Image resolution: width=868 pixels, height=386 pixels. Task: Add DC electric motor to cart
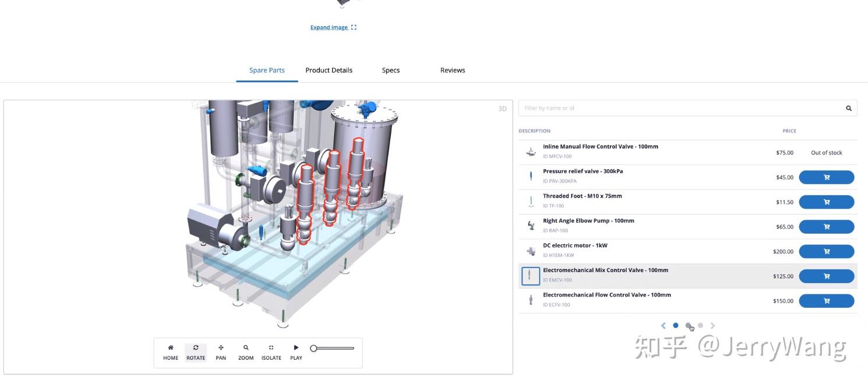(x=826, y=251)
